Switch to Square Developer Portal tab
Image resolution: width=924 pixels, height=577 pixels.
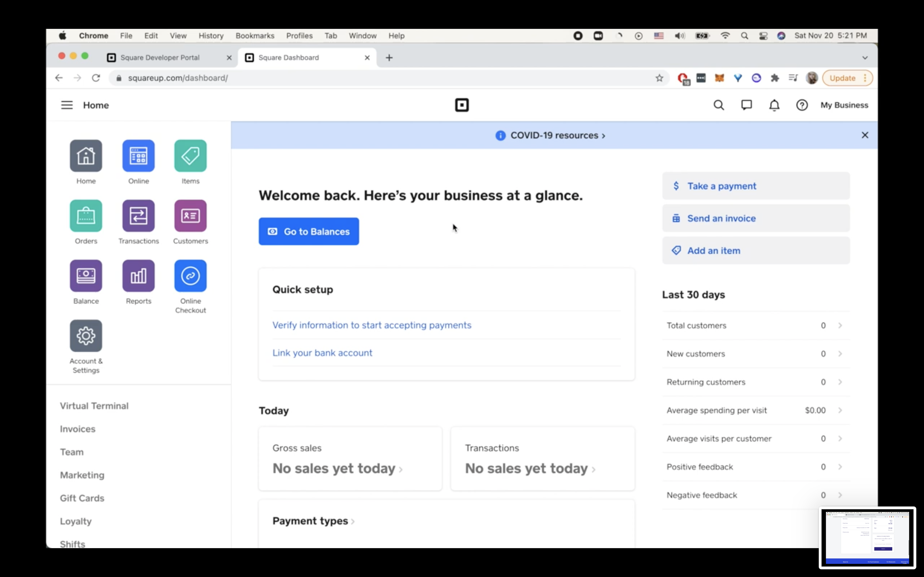click(x=160, y=58)
